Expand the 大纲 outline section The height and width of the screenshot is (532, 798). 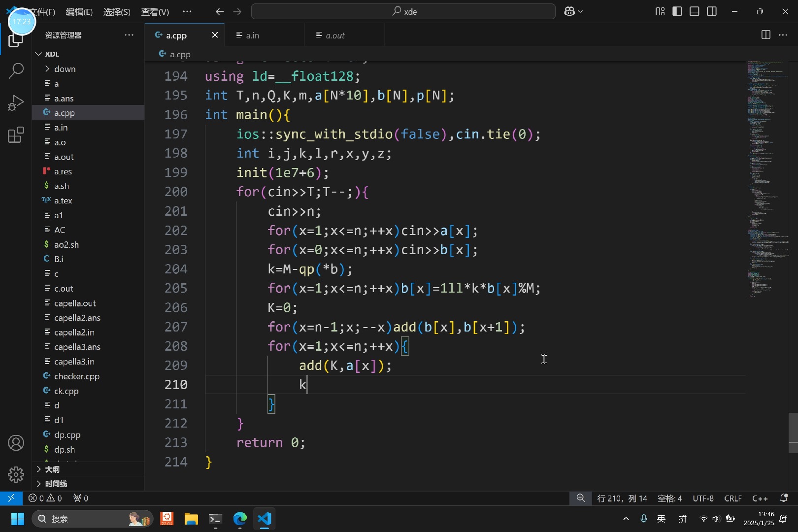[52, 469]
